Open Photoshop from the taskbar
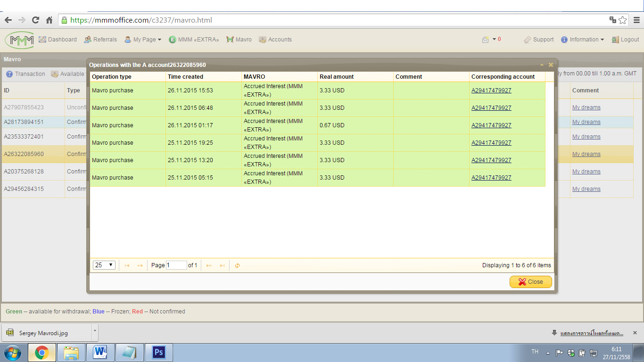The width and height of the screenshot is (644, 362). [158, 353]
